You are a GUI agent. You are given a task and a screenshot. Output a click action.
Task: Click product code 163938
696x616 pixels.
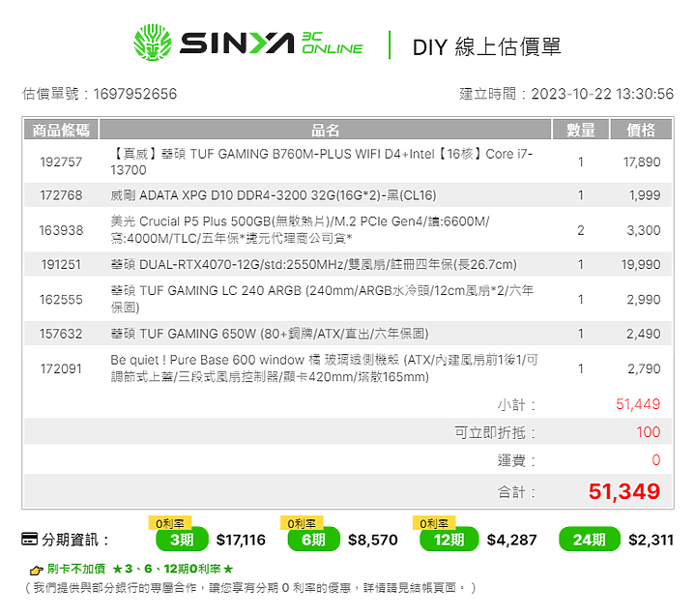61,230
